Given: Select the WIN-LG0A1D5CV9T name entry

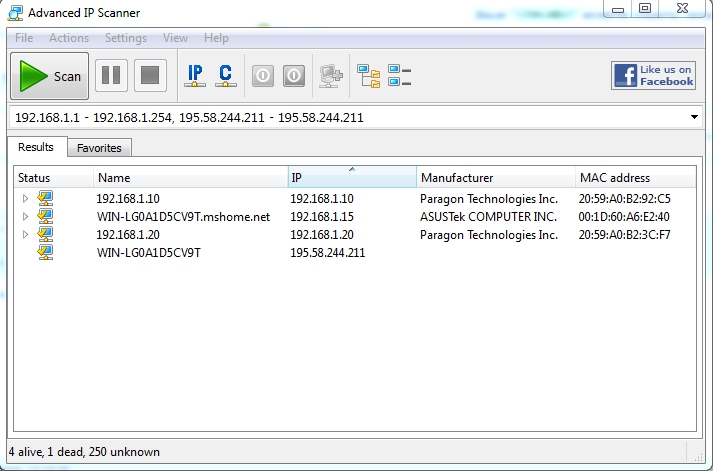Looking at the screenshot, I should (x=148, y=253).
